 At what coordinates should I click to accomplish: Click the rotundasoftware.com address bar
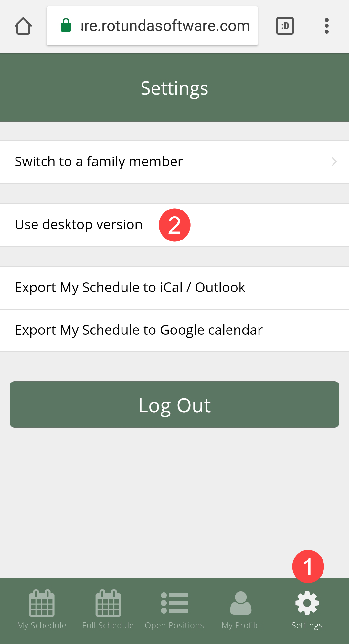point(165,26)
